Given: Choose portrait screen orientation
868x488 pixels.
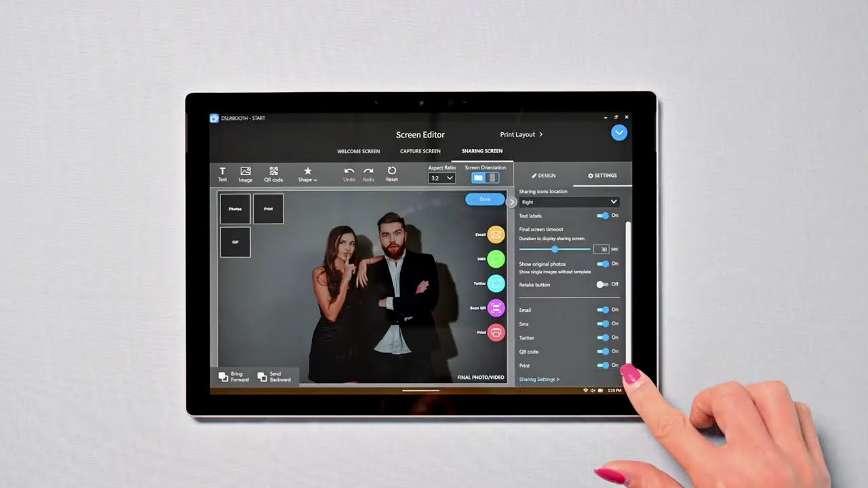Looking at the screenshot, I should (x=492, y=178).
